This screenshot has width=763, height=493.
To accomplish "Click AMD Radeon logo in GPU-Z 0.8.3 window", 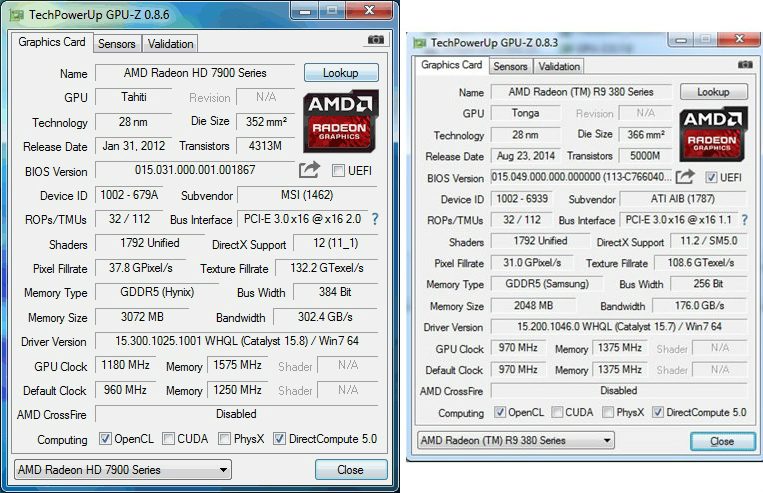I will 713,135.
